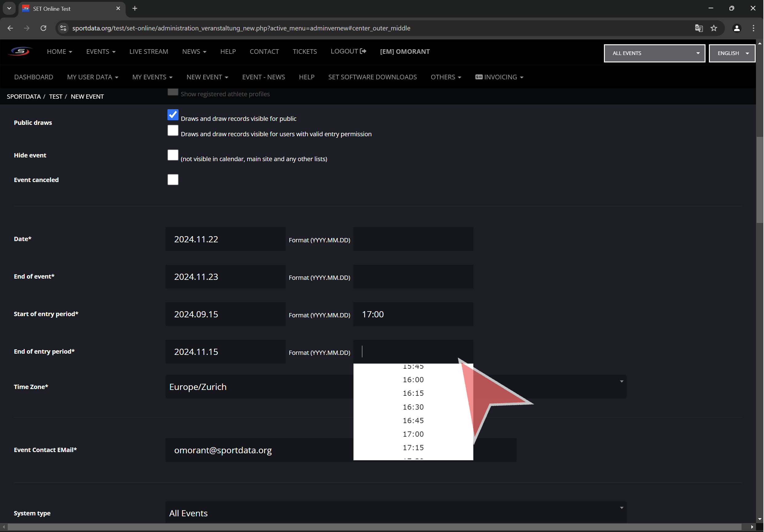Go to SET SOFTWARE DOWNLOADS page

(x=372, y=77)
